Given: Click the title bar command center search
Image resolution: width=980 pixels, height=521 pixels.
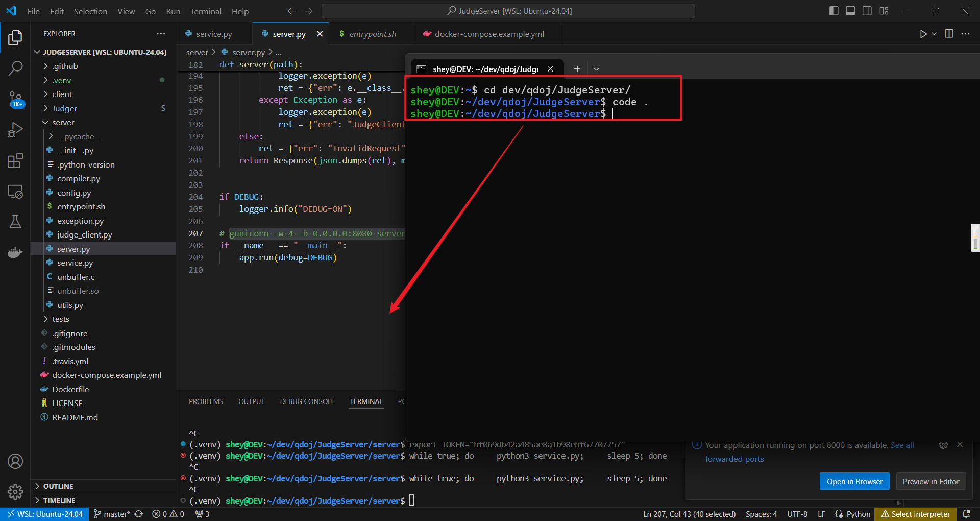Looking at the screenshot, I should 508,11.
